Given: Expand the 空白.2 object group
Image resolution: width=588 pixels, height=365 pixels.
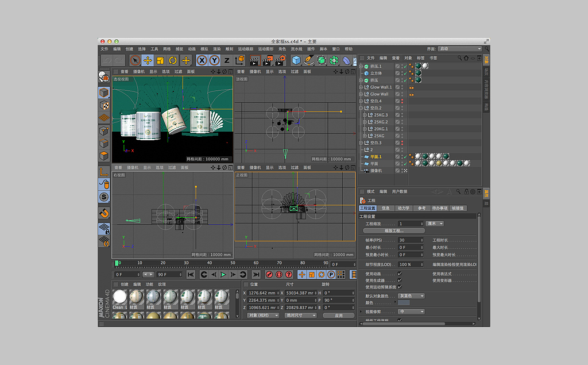Looking at the screenshot, I should (x=361, y=108).
